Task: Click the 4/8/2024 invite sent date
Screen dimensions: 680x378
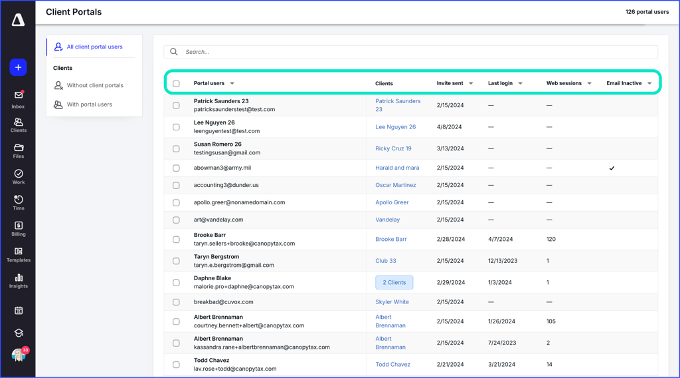Action: (x=449, y=127)
